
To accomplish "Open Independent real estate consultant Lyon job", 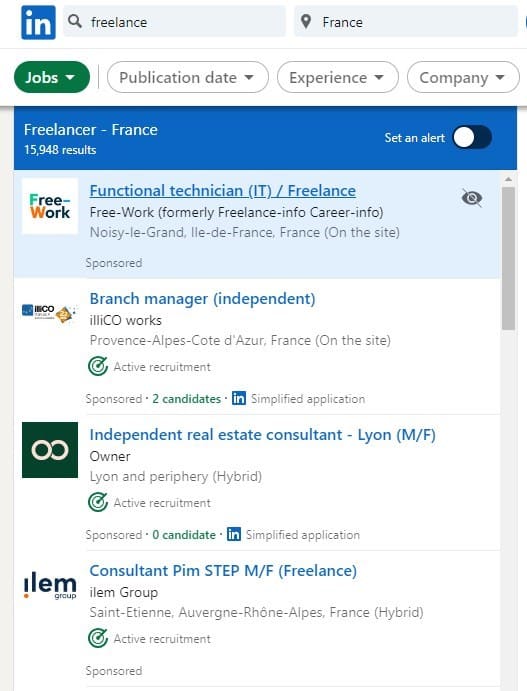I will coord(263,435).
